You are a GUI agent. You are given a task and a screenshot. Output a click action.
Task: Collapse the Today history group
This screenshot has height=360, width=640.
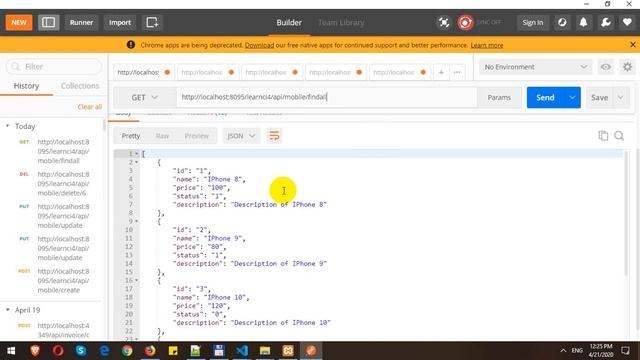coord(8,126)
